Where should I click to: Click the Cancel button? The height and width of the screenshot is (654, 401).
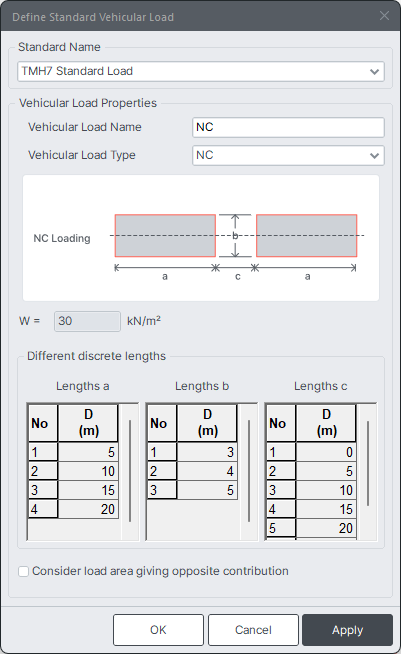[x=253, y=629]
